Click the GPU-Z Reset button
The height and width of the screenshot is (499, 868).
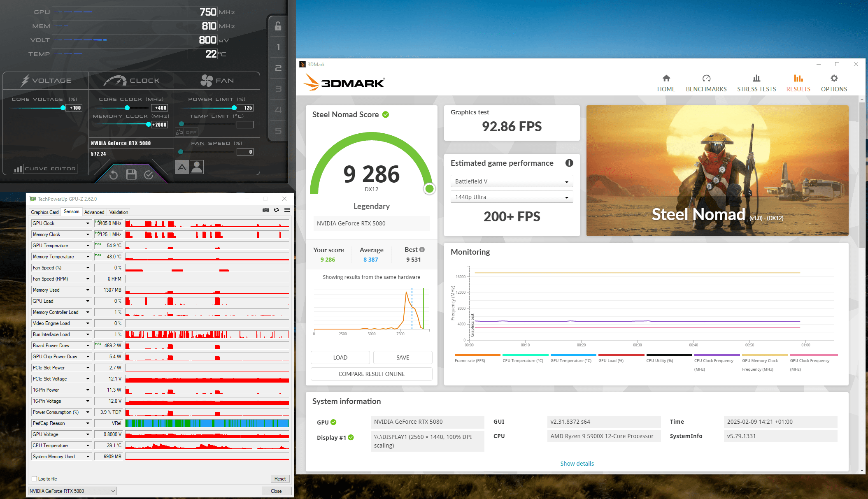[280, 478]
